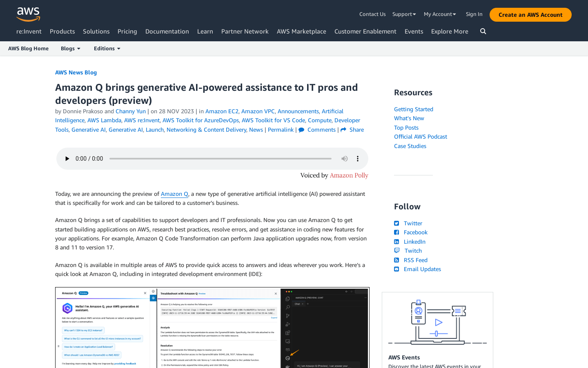Viewport: 588px width, 368px height.
Task: Click Create an AWS Account button
Action: (x=530, y=15)
